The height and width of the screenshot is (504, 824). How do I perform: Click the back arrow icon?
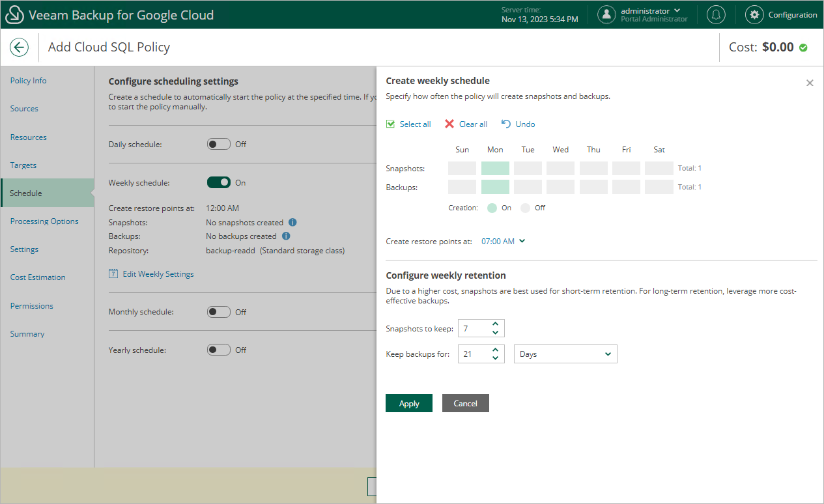(19, 47)
